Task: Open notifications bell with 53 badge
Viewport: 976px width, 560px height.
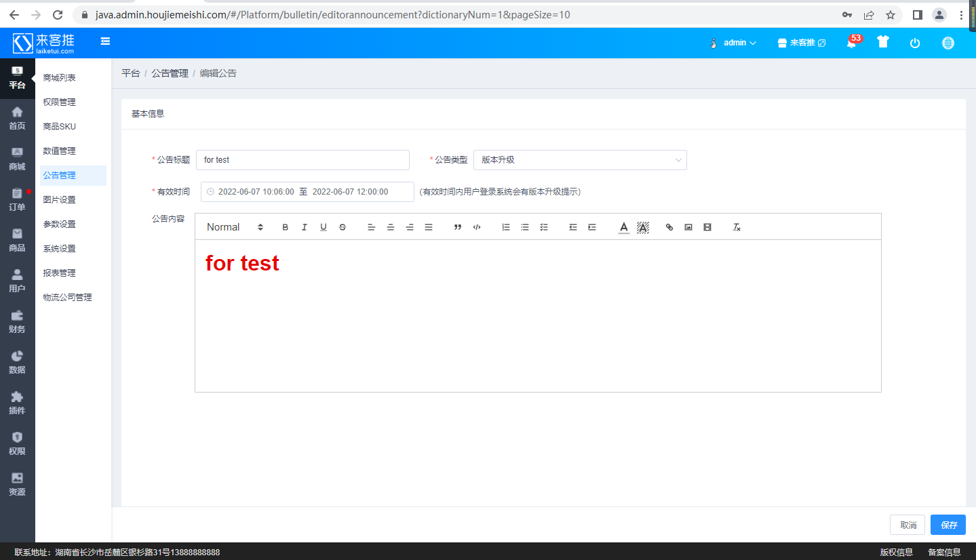Action: click(x=852, y=43)
